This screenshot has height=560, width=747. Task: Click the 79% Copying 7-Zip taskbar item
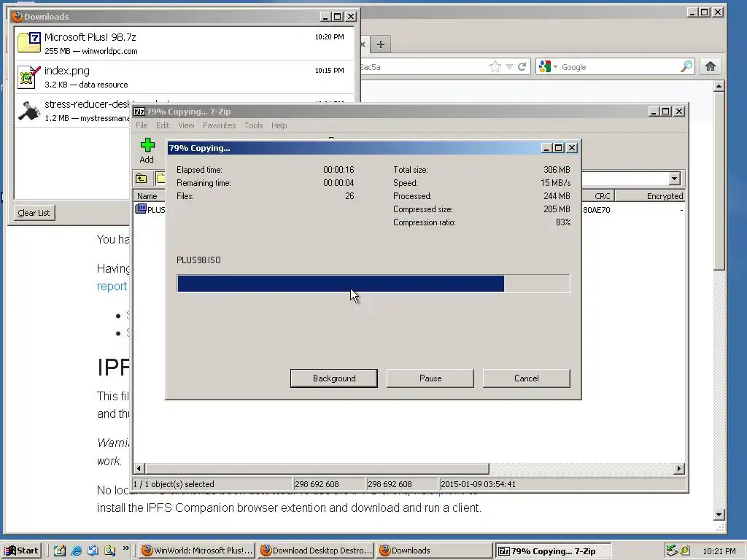click(553, 551)
